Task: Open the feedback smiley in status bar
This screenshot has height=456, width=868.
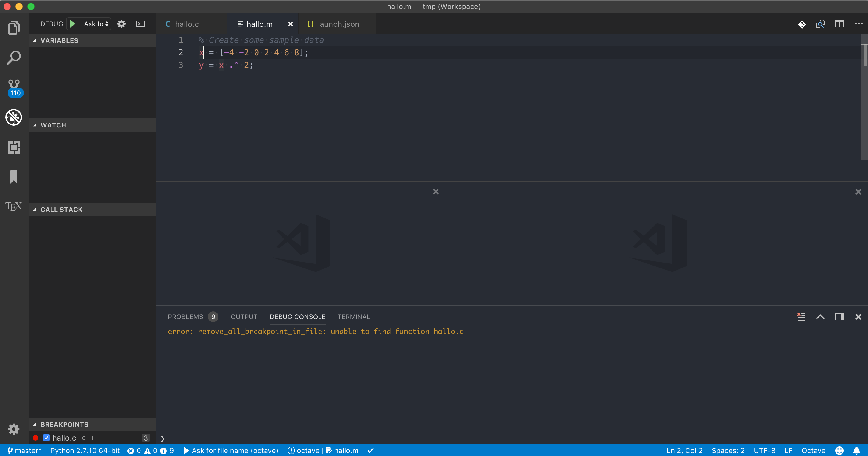Action: pos(839,451)
